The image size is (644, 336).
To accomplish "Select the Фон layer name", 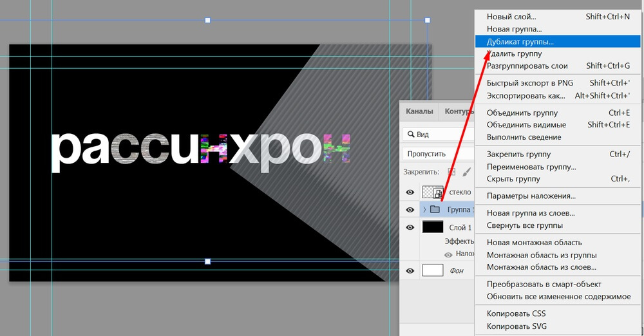I will pyautogui.click(x=457, y=271).
